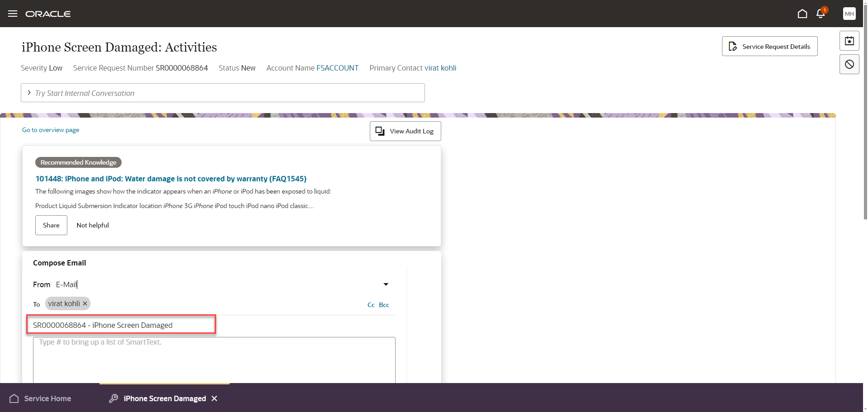Click the Recommended Knowledge badge
868x412 pixels.
click(x=78, y=162)
